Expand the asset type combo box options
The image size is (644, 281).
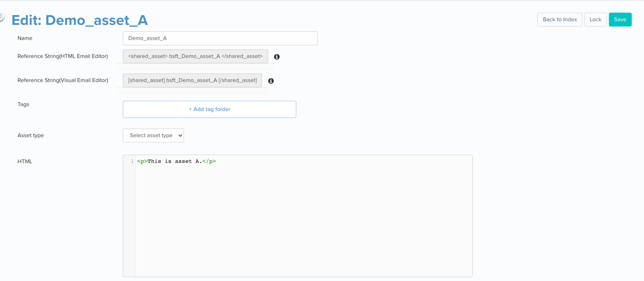tap(153, 135)
